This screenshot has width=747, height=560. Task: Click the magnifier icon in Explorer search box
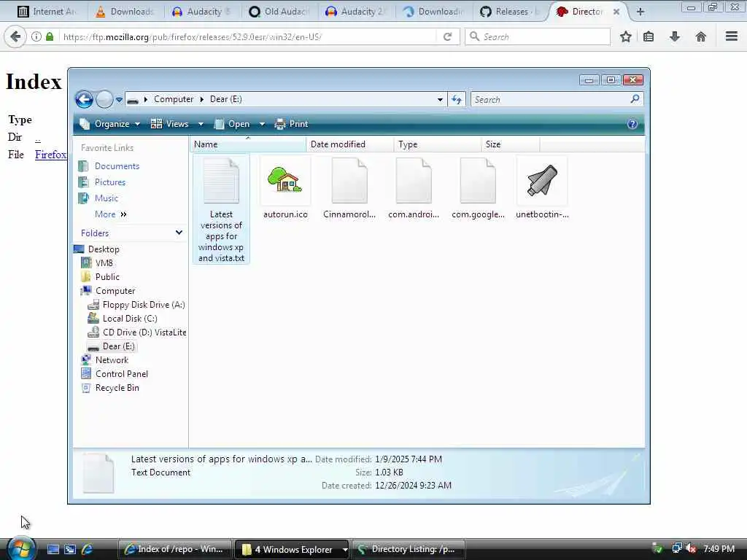pyautogui.click(x=635, y=99)
